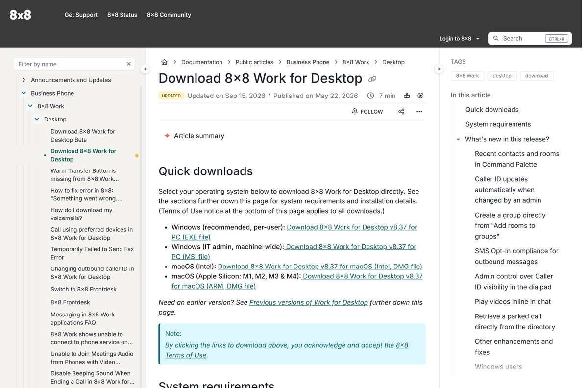Go to 8x8 Work breadcrumb

click(356, 62)
